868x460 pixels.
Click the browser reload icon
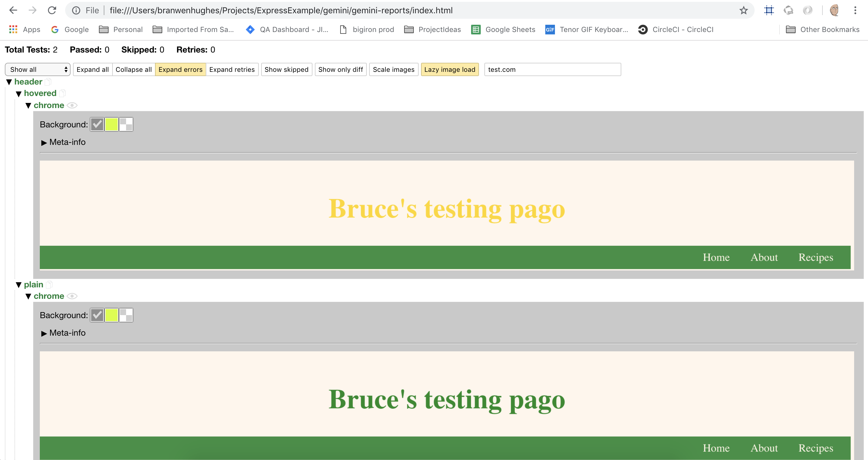(x=52, y=11)
